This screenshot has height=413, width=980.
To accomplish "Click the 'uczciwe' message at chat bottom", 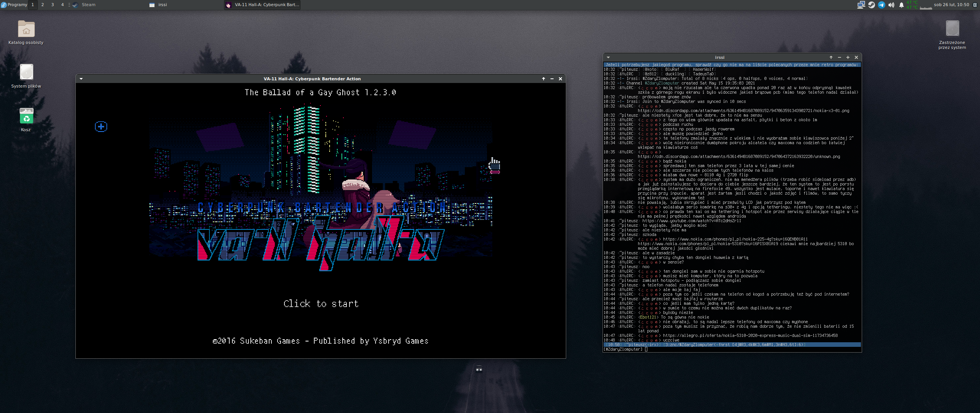I will point(671,340).
